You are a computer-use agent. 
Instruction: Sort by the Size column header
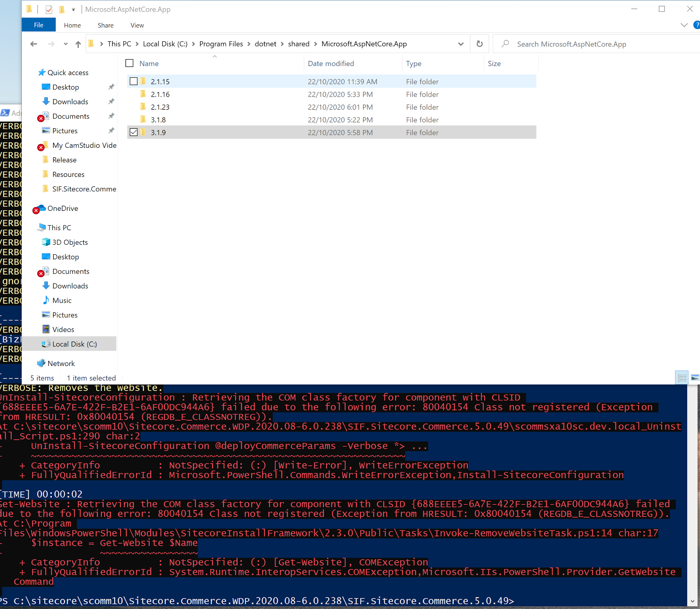point(494,64)
